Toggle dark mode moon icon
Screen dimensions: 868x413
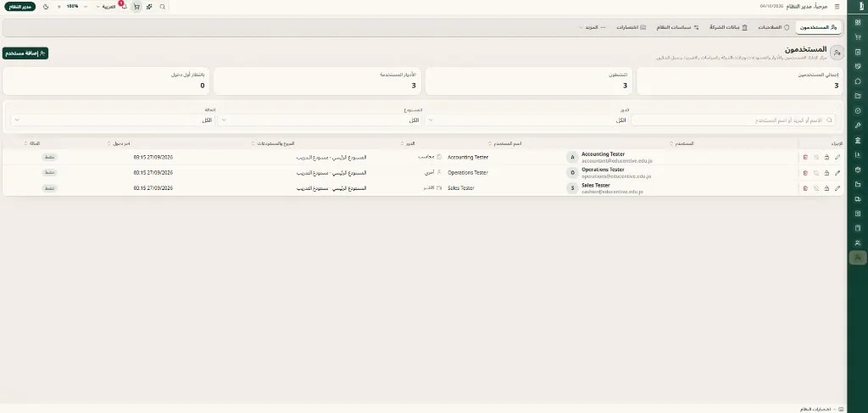pyautogui.click(x=46, y=7)
